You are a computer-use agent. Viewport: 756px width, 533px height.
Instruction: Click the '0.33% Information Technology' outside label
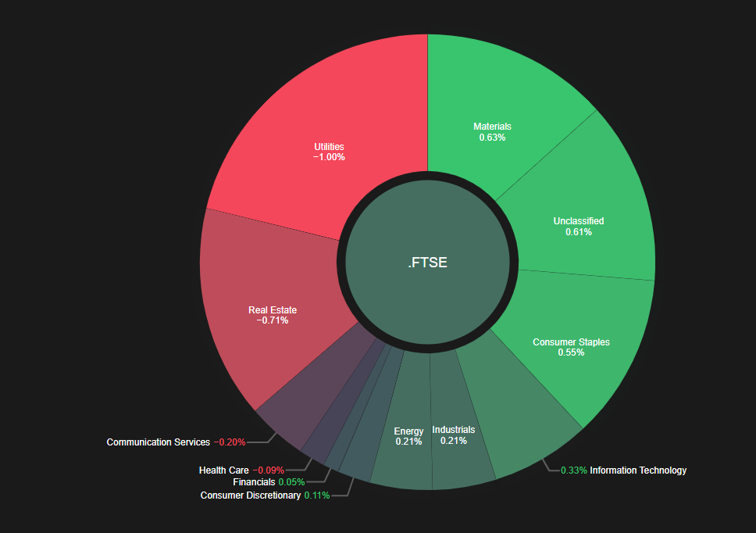pyautogui.click(x=623, y=470)
